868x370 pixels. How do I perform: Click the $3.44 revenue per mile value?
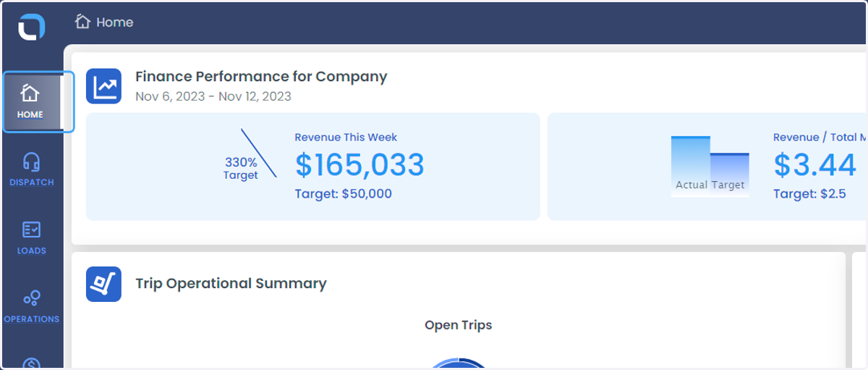[x=815, y=165]
